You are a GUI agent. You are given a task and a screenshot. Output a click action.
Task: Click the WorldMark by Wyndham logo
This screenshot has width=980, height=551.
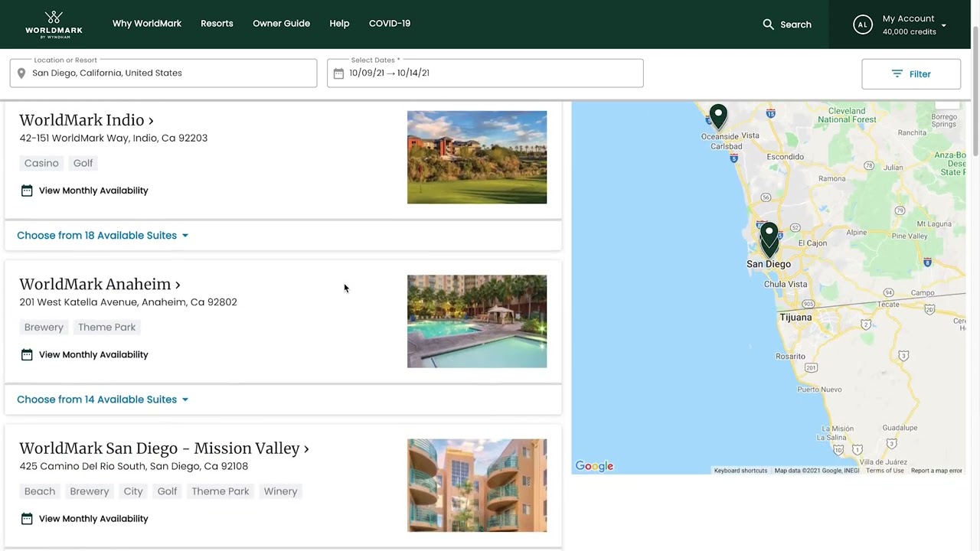54,24
